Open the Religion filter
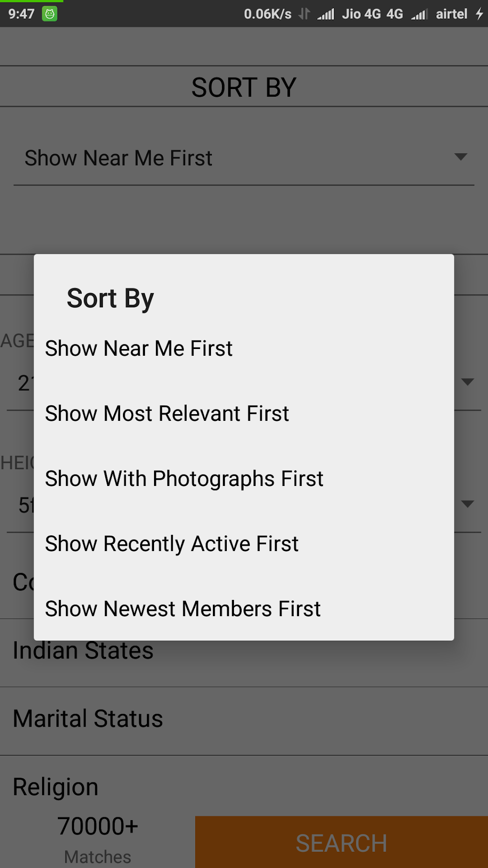 point(55,787)
